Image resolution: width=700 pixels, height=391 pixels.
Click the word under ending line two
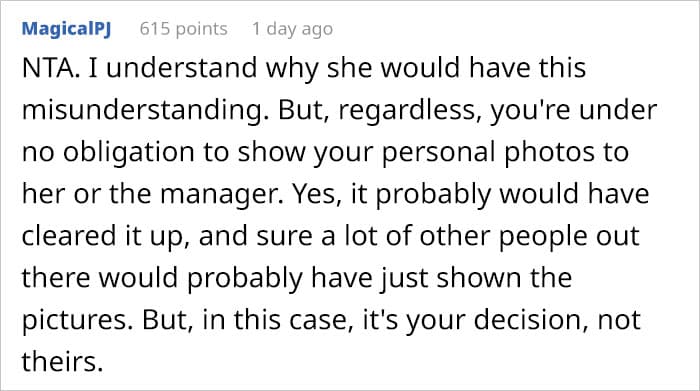tap(618, 111)
